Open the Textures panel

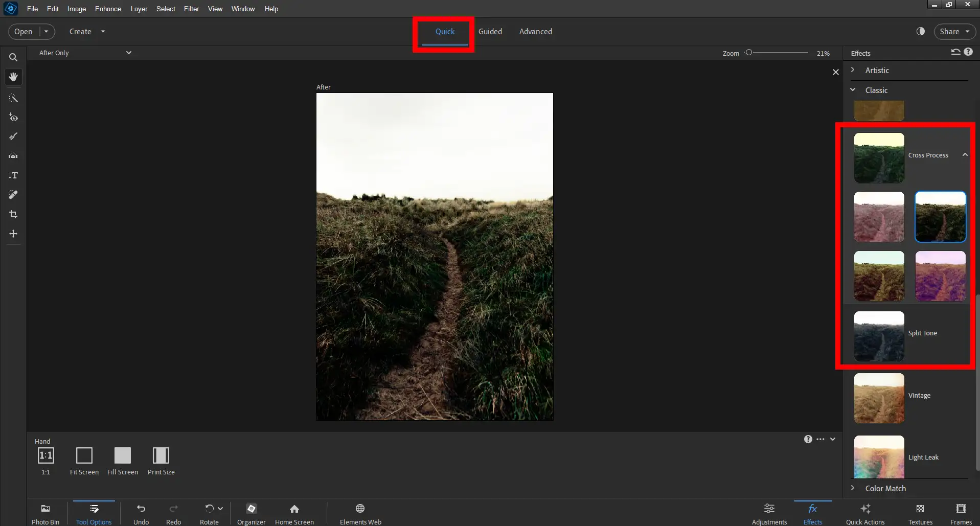pyautogui.click(x=920, y=514)
